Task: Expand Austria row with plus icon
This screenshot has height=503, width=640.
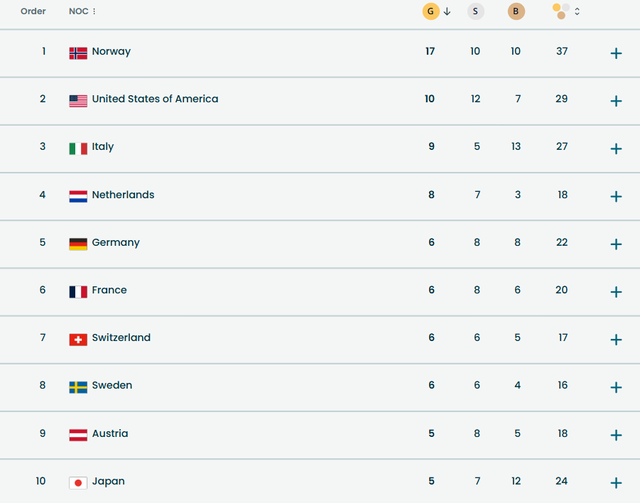Action: click(x=616, y=435)
